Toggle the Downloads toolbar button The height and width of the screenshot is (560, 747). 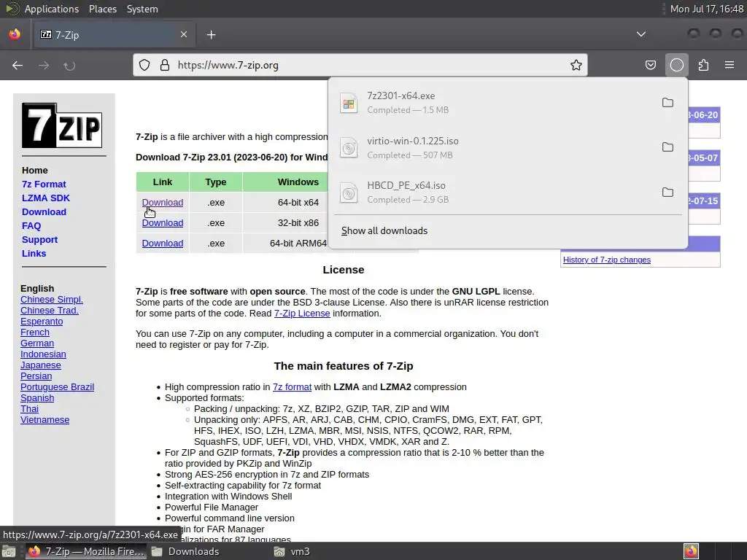676,65
